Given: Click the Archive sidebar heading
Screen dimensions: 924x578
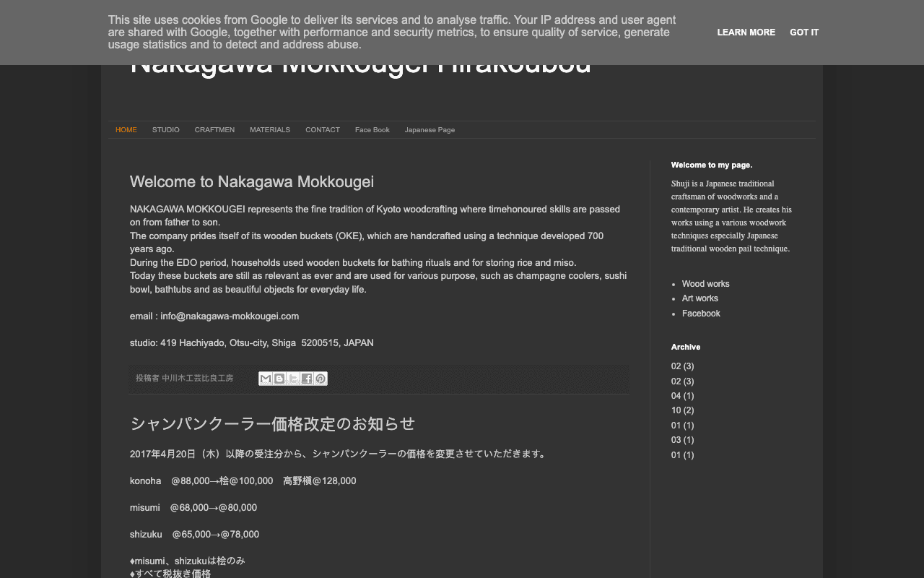Looking at the screenshot, I should [686, 347].
